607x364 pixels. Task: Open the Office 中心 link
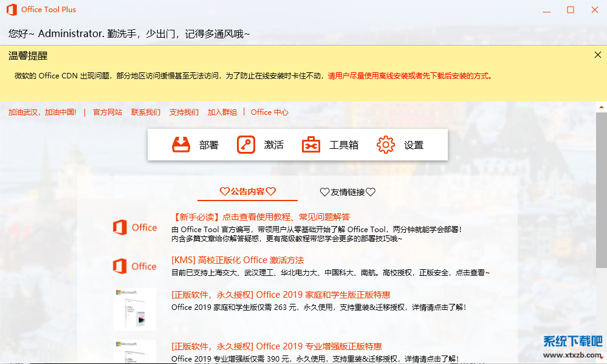click(270, 112)
